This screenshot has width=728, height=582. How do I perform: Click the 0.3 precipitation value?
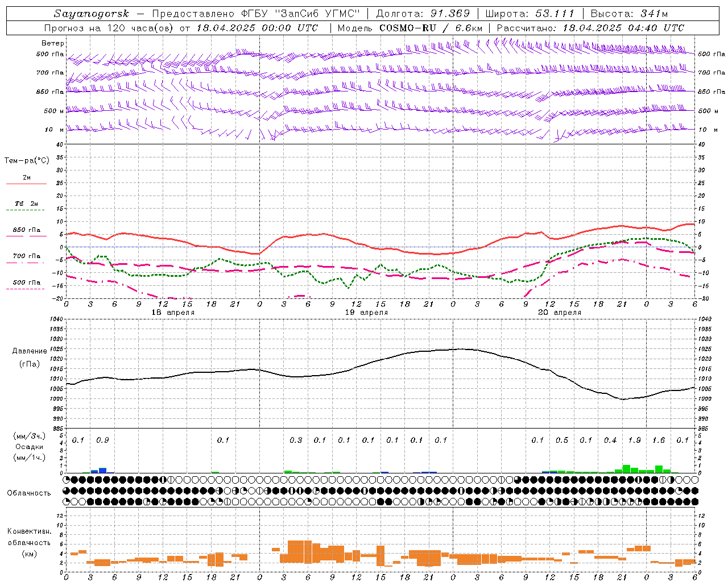point(296,440)
